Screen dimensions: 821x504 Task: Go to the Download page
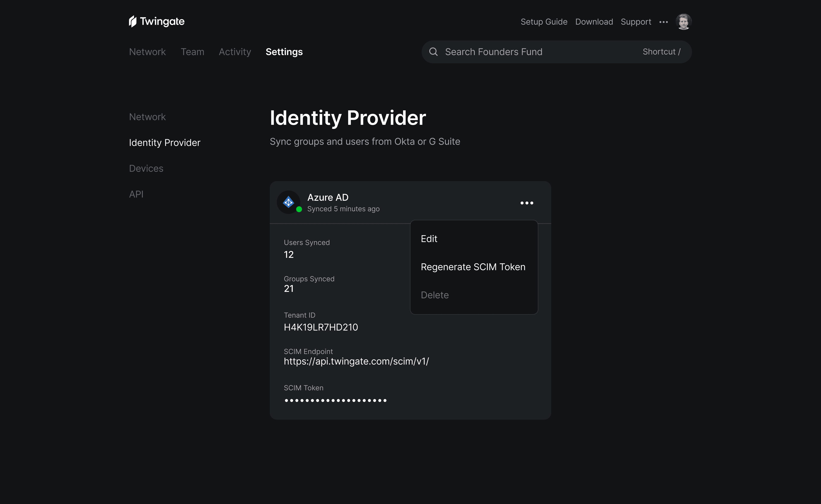[594, 22]
